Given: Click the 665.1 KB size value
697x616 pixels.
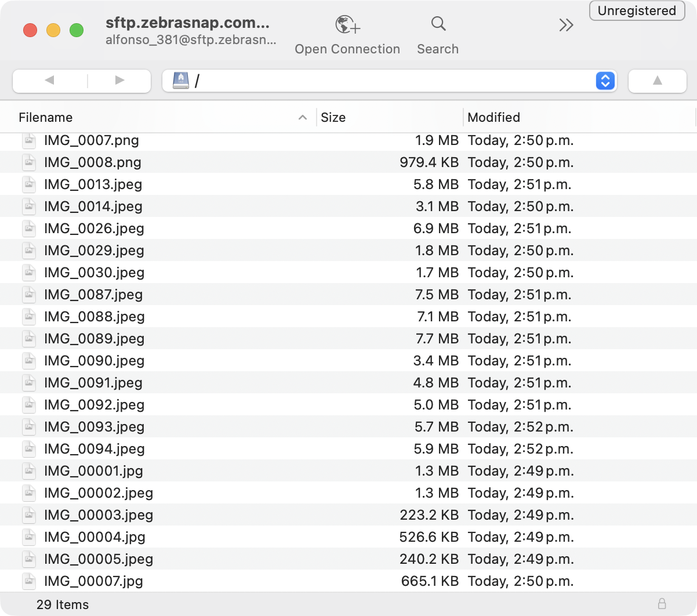Looking at the screenshot, I should click(430, 581).
